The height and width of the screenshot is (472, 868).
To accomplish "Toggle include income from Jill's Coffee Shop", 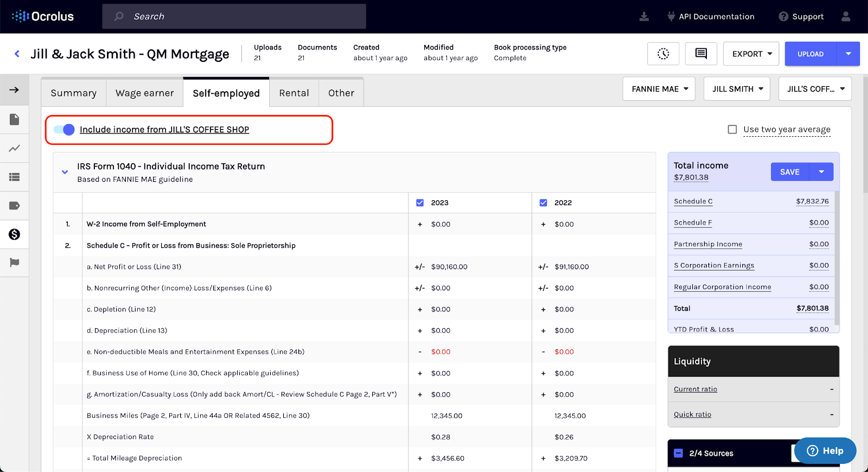I will click(65, 130).
